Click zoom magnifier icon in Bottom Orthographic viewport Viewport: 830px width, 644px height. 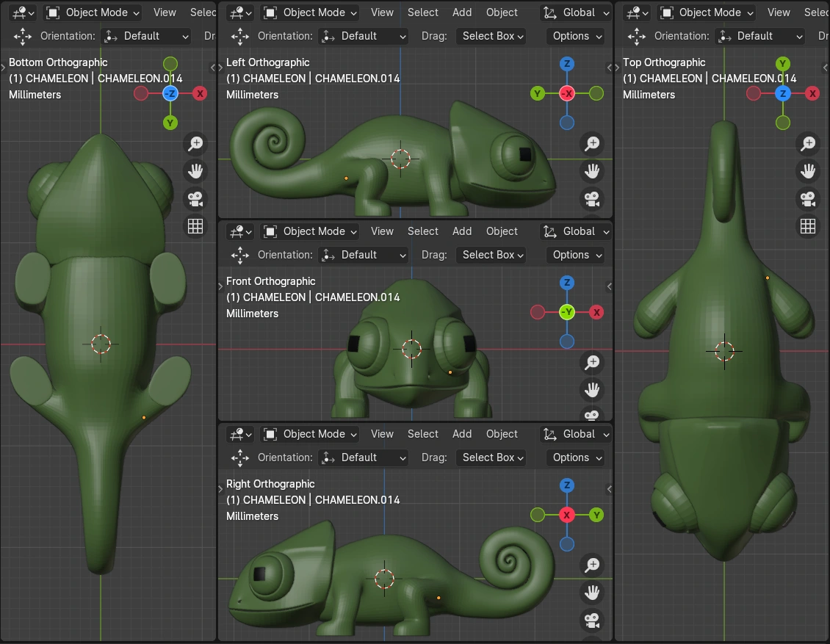coord(195,144)
